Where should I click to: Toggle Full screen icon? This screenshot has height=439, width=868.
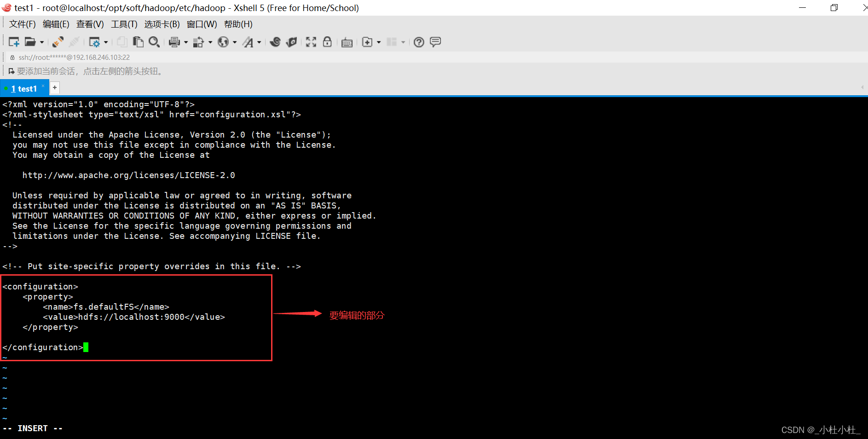311,42
